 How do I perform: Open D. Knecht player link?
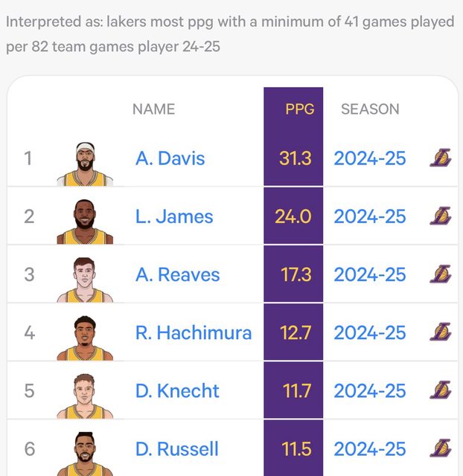(x=177, y=390)
